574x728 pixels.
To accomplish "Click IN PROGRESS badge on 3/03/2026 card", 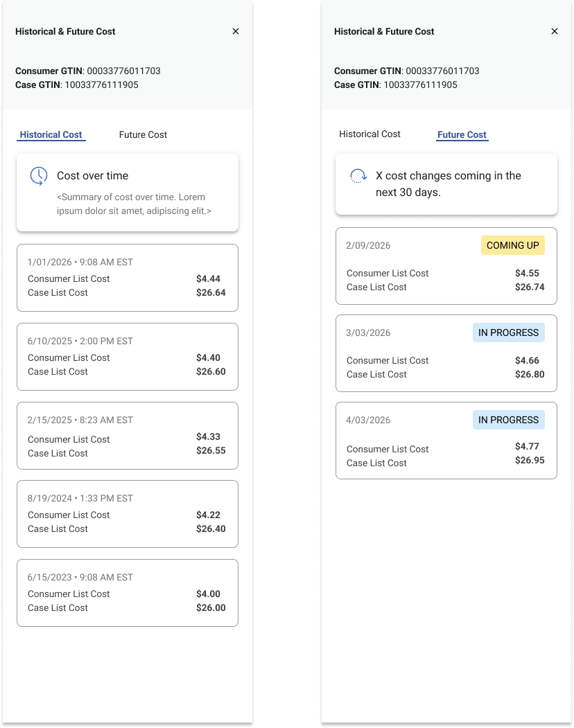I will (x=508, y=332).
